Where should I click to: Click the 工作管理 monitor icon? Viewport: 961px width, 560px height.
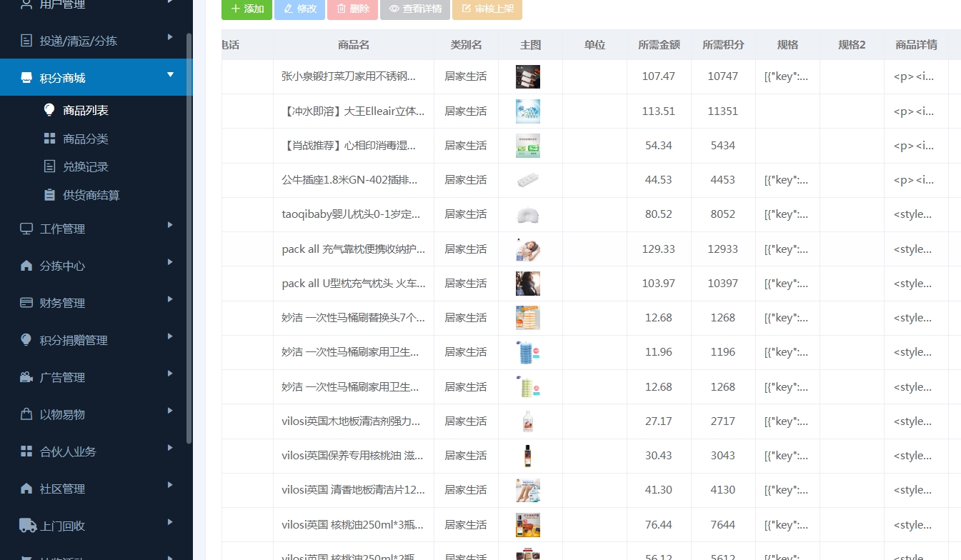coord(26,229)
